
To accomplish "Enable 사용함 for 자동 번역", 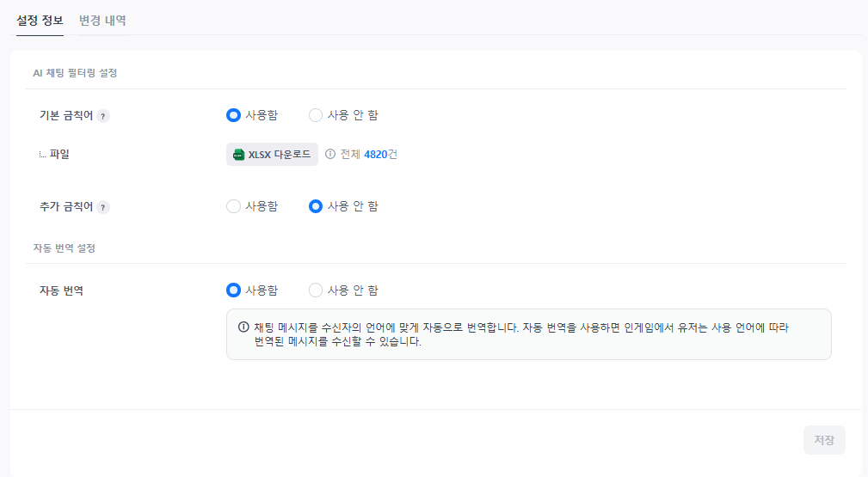I will point(233,290).
